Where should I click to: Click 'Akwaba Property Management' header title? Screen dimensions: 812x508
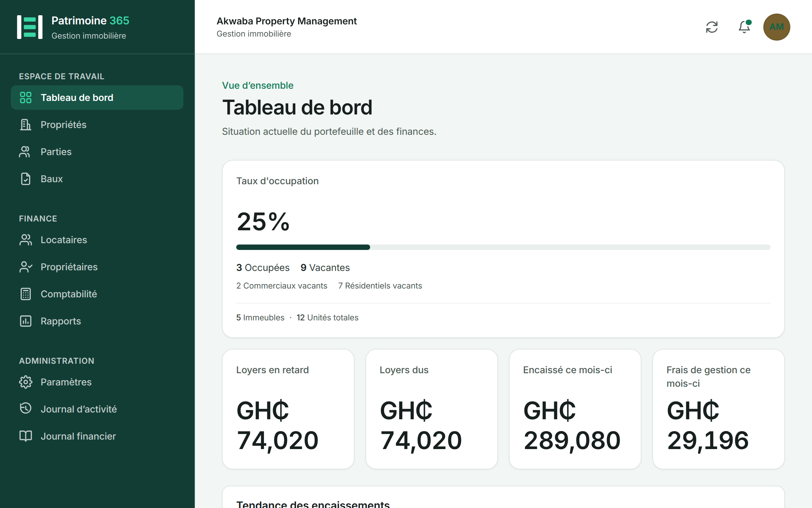point(287,21)
